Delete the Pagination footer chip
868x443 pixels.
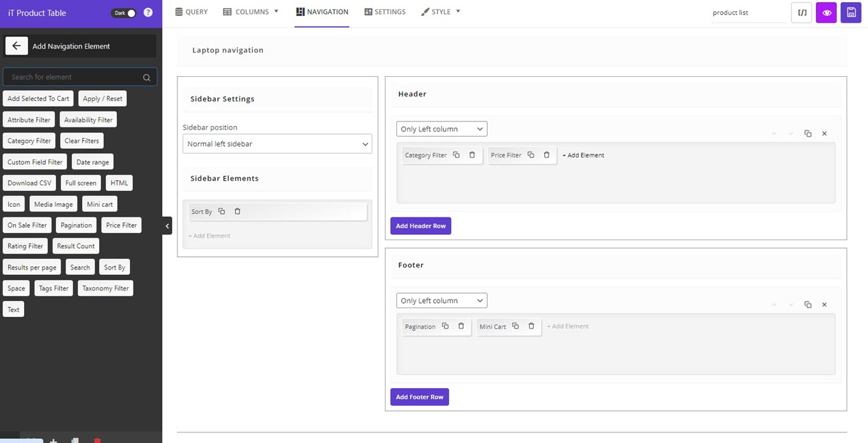461,326
